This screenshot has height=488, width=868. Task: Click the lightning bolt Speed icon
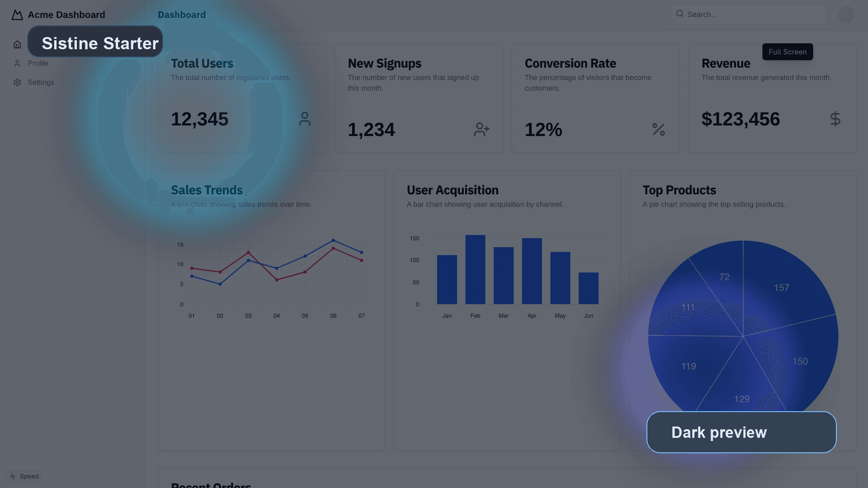(13, 476)
